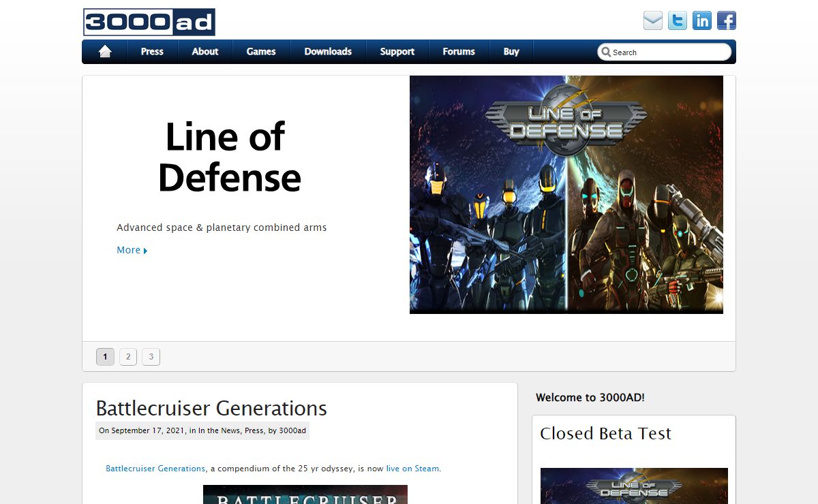This screenshot has height=504, width=818.
Task: Open the Twitter icon link
Action: click(678, 21)
